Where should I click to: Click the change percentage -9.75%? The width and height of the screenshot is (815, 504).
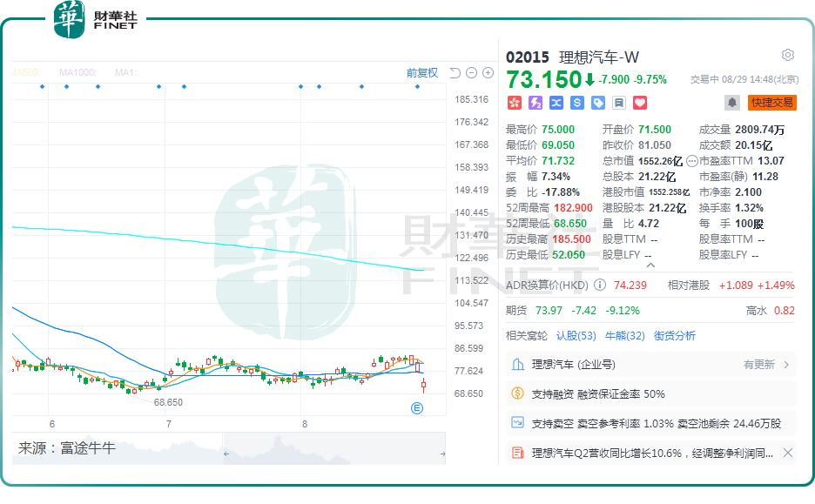(650, 80)
